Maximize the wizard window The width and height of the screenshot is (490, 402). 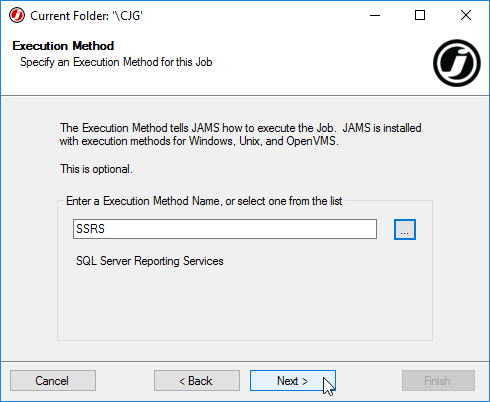(x=420, y=15)
